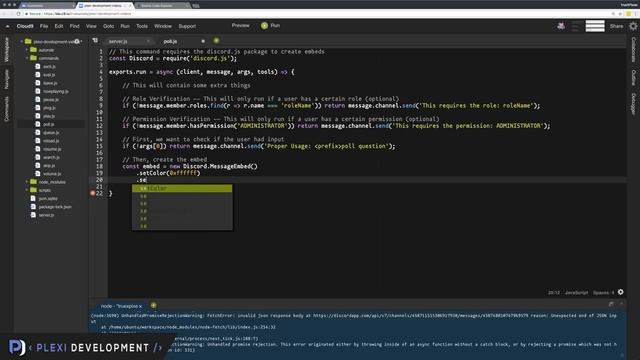Select setColor autocomplete suggestion

[182, 188]
